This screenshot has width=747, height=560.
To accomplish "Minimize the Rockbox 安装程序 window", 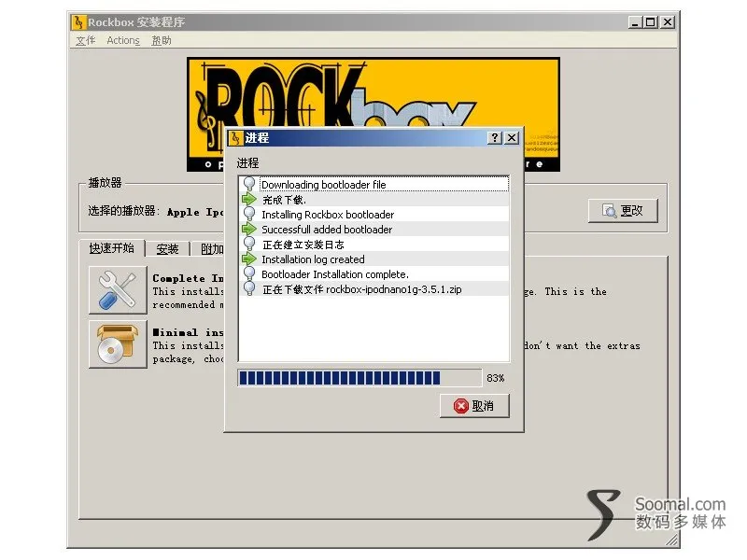I will [634, 21].
